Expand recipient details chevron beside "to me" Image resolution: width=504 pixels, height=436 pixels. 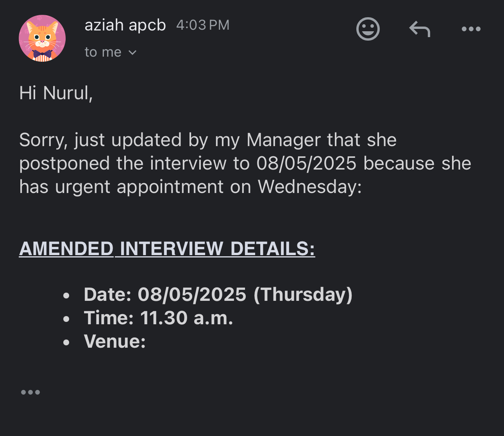pos(132,53)
